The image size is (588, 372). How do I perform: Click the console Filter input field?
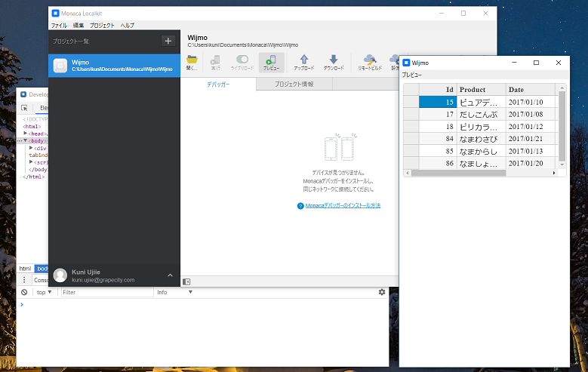pos(107,292)
